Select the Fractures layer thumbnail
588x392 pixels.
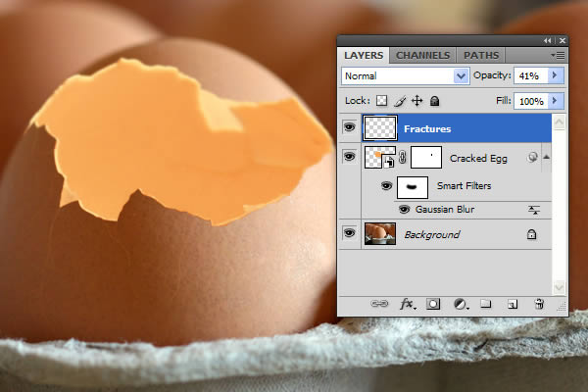(380, 128)
